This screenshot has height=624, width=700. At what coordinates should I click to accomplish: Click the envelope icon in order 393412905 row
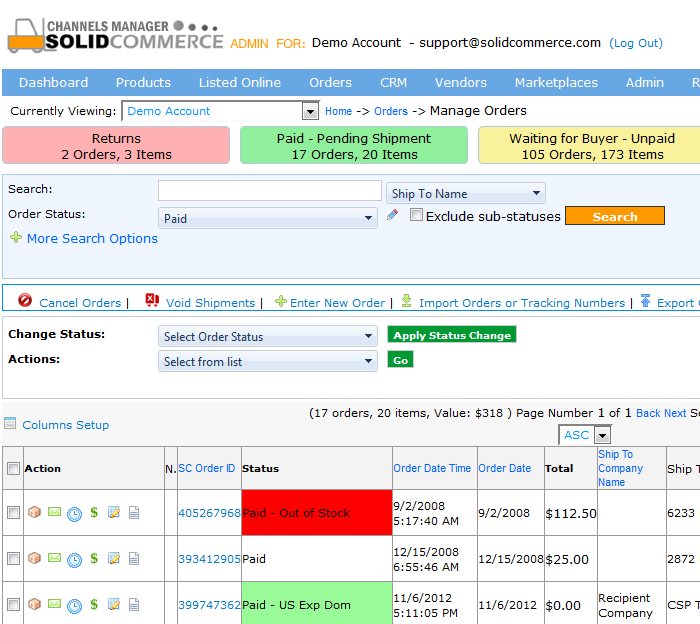pyautogui.click(x=54, y=557)
